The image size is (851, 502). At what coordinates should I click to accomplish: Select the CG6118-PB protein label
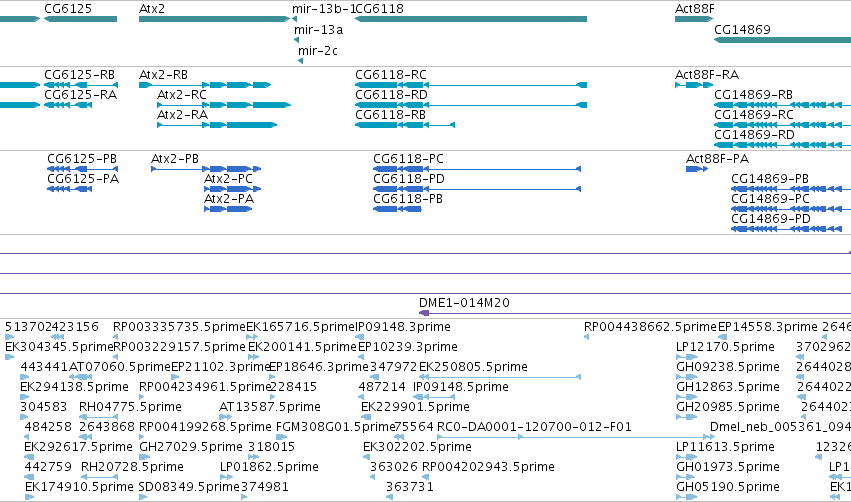(x=408, y=199)
